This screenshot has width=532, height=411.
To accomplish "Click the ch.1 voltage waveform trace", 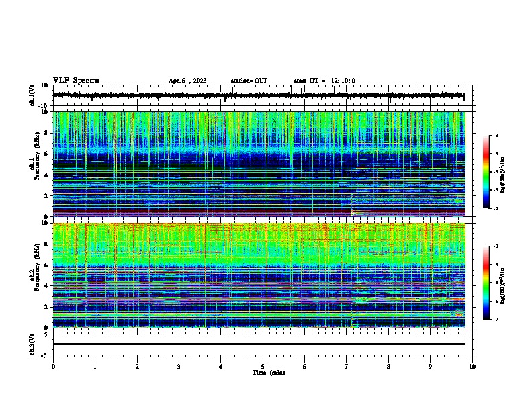I will [x=259, y=95].
